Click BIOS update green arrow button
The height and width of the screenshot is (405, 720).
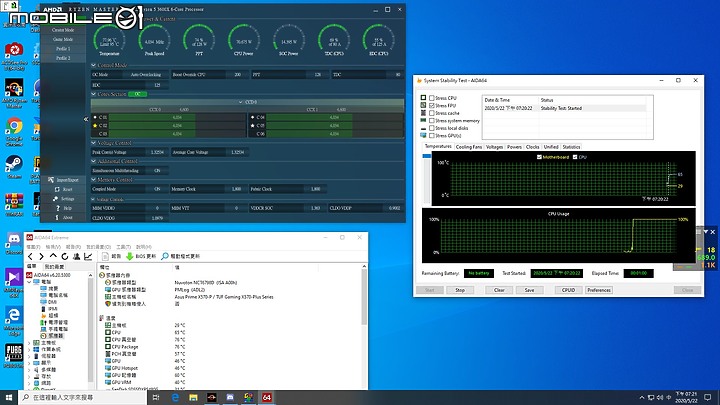141,256
